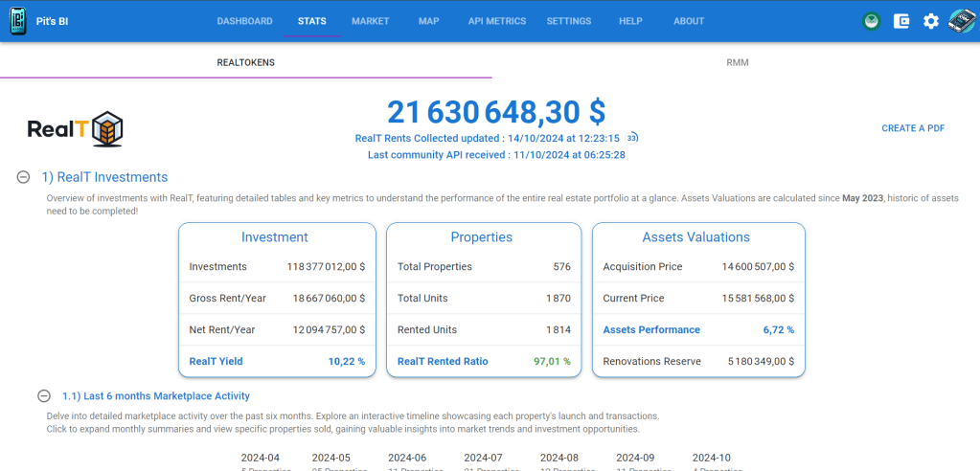Click the smartphone profile avatar
The width and height of the screenshot is (980, 471).
point(961,21)
